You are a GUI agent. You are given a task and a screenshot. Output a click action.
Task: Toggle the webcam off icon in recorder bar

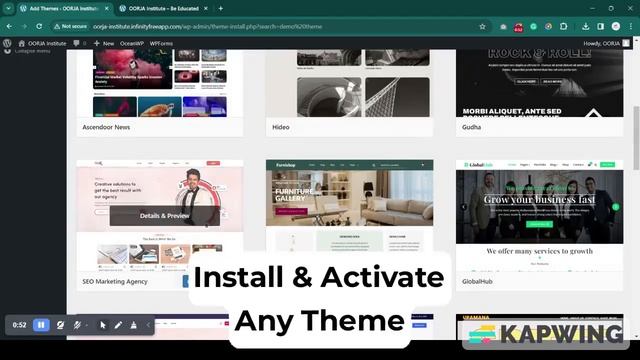tap(60, 325)
